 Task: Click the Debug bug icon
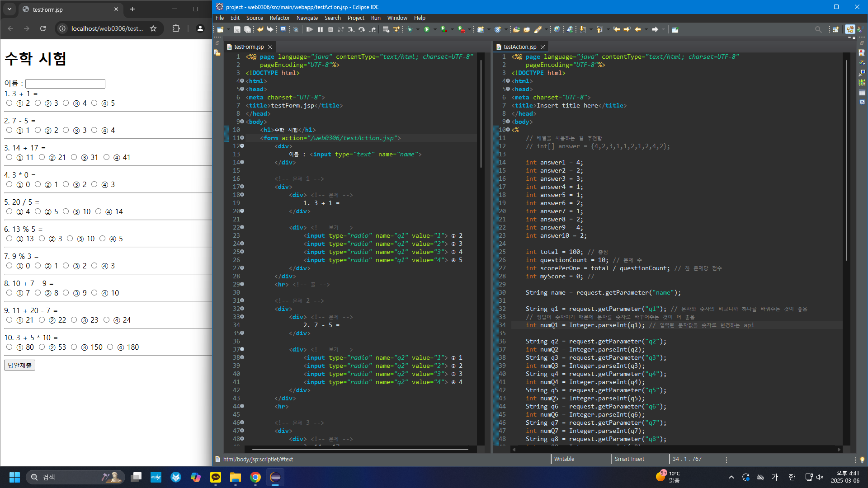coord(410,29)
